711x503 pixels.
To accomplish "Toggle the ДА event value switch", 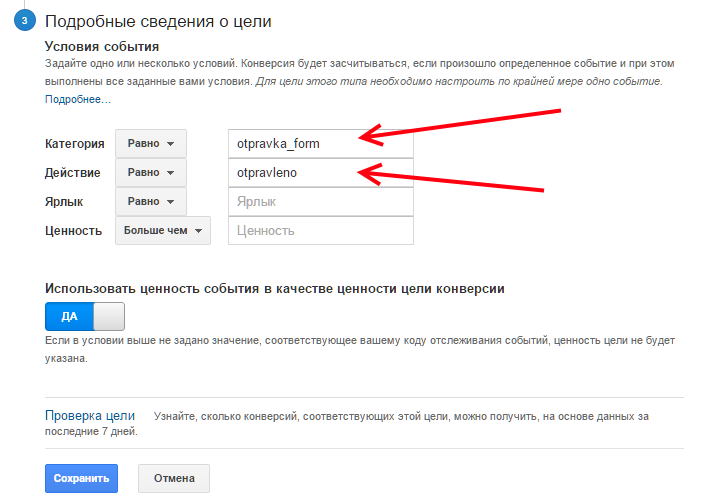I will [85, 317].
